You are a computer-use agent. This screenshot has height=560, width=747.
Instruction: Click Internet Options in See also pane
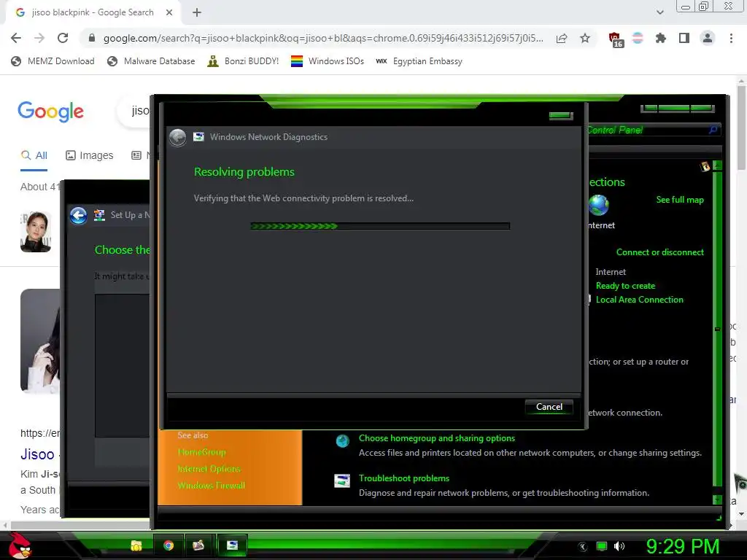coord(209,469)
